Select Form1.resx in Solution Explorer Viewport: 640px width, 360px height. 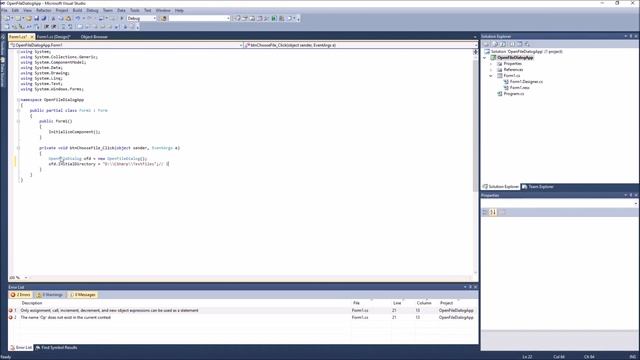(x=520, y=88)
